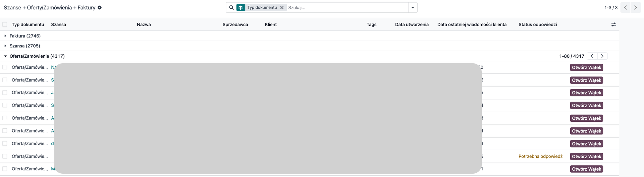The image size is (644, 177).
Task: Click Otwórz Wątek in the first row
Action: pyautogui.click(x=586, y=67)
